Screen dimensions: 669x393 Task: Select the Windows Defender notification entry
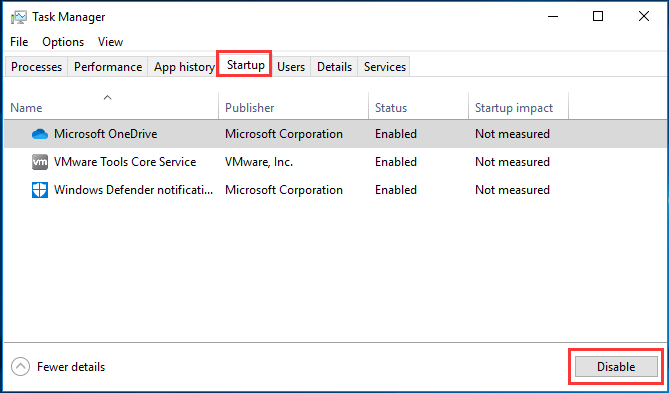point(133,190)
